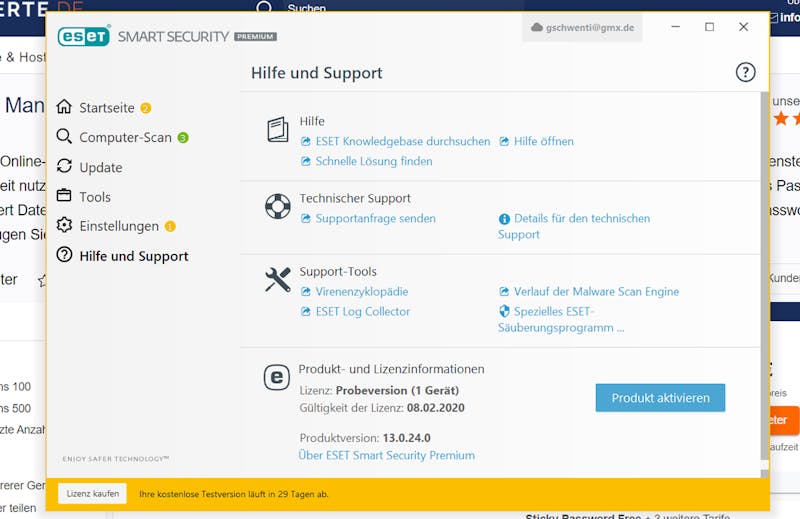Click the info icon before Details für den technischen Support
The image size is (800, 519).
tap(504, 219)
